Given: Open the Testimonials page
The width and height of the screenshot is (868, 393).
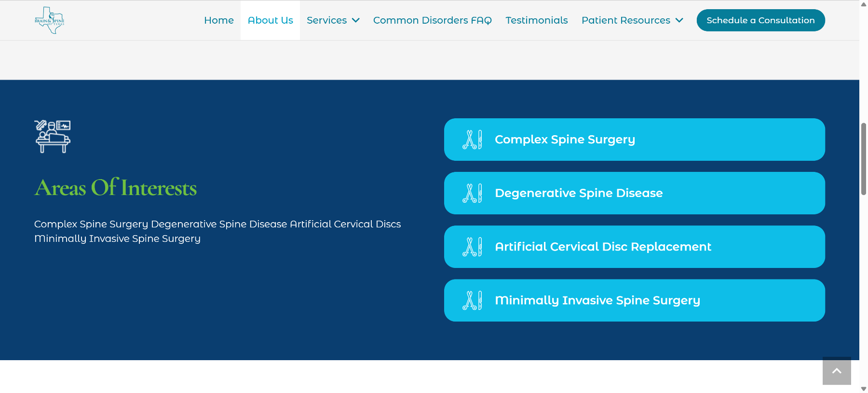Looking at the screenshot, I should (537, 20).
